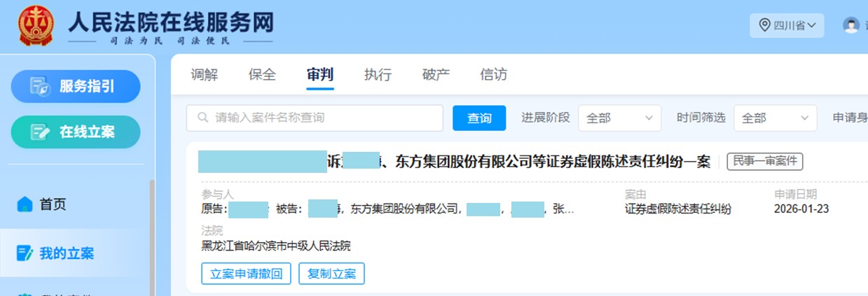Click 立案申请撤回 button
The image size is (868, 296).
246,274
